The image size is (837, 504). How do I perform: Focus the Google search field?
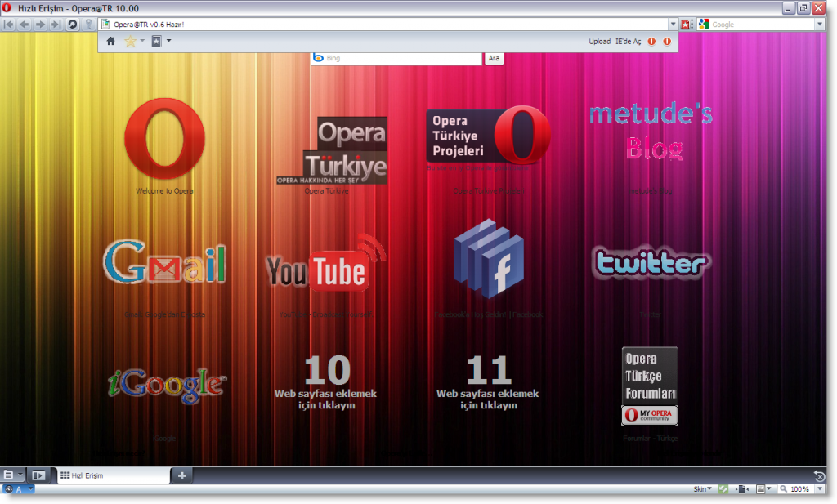pyautogui.click(x=763, y=25)
